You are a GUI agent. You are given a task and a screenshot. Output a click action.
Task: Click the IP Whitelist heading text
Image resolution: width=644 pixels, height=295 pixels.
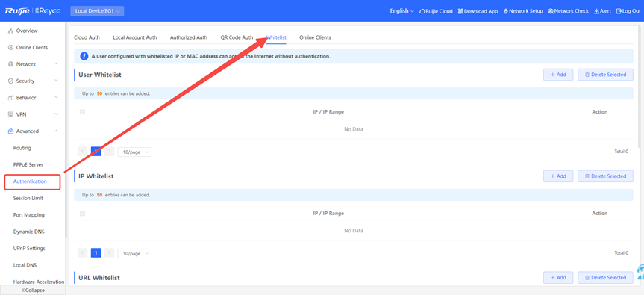pyautogui.click(x=96, y=176)
